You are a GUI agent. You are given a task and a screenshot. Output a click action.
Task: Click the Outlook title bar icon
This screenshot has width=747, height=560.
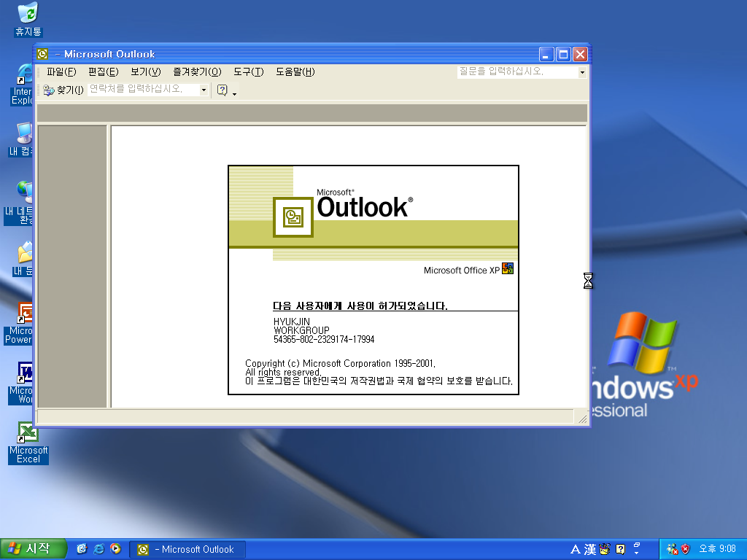pos(42,54)
